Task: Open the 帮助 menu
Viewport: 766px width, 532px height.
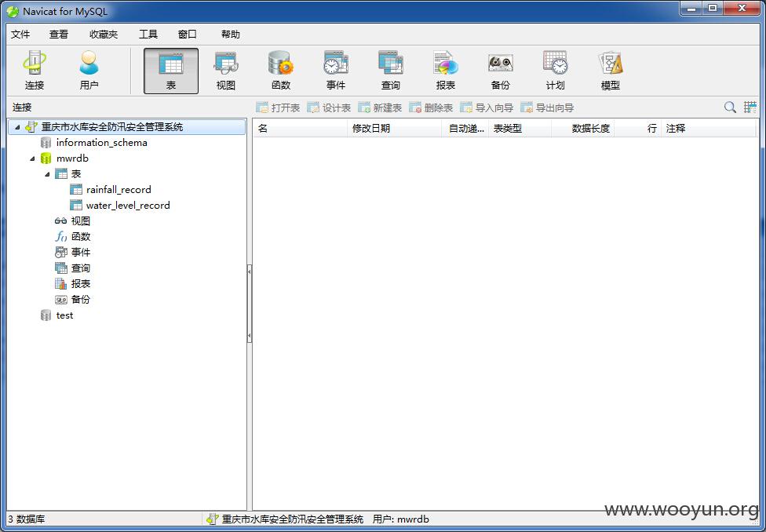Action: tap(231, 35)
